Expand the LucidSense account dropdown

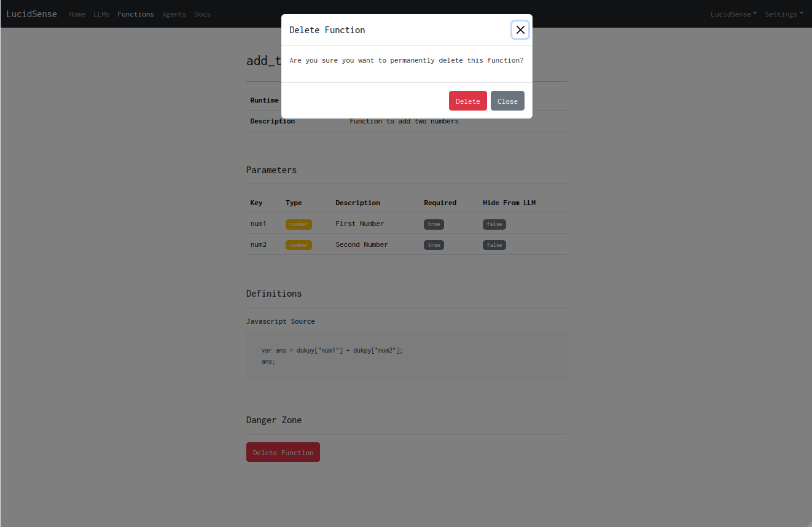click(x=733, y=14)
